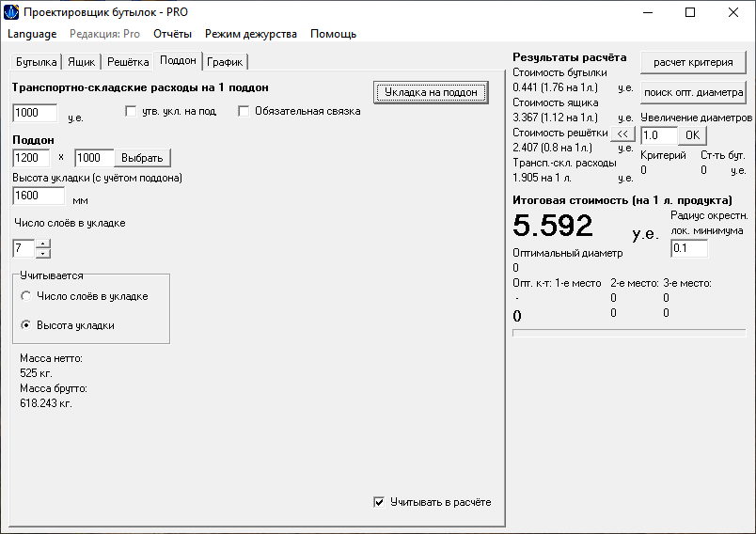The width and height of the screenshot is (756, 534).
Task: Click the pallet width field 1000
Action: (x=94, y=158)
